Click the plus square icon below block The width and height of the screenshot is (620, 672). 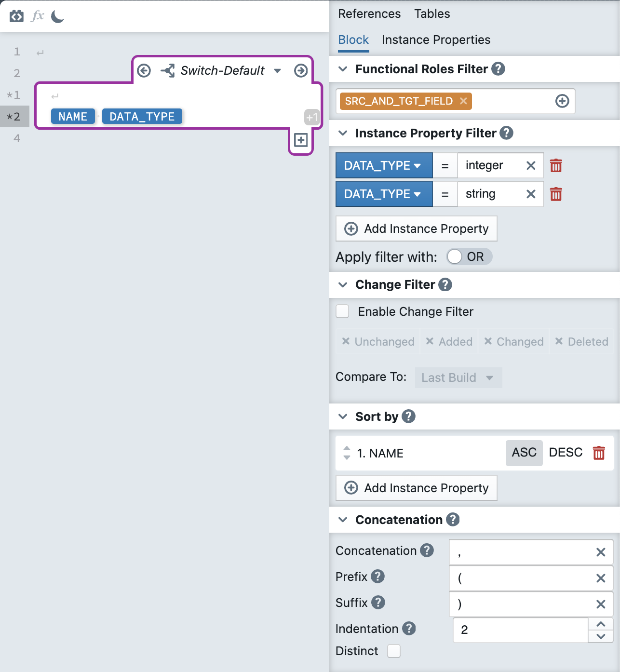point(301,140)
